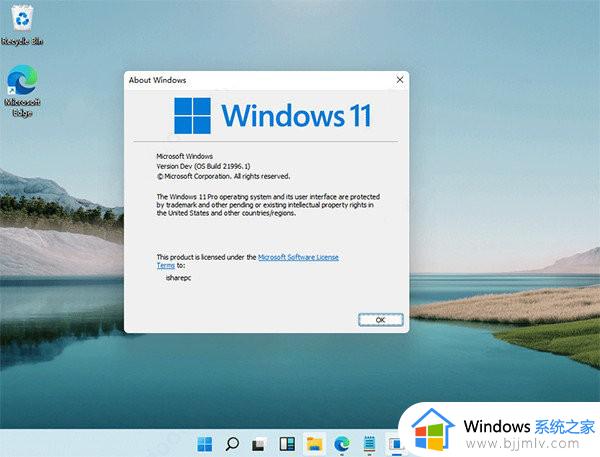
Task: Open the Microsoft Edge desktop shortcut
Action: [22, 91]
